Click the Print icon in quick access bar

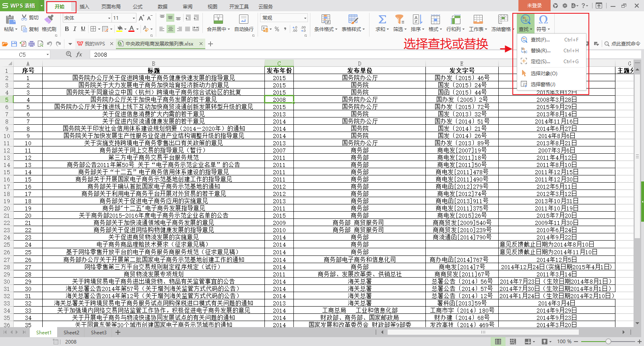click(31, 44)
